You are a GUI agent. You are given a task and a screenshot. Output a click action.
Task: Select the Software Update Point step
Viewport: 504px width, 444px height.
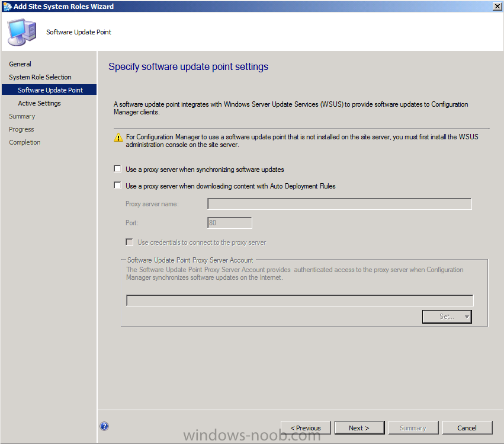(49, 90)
